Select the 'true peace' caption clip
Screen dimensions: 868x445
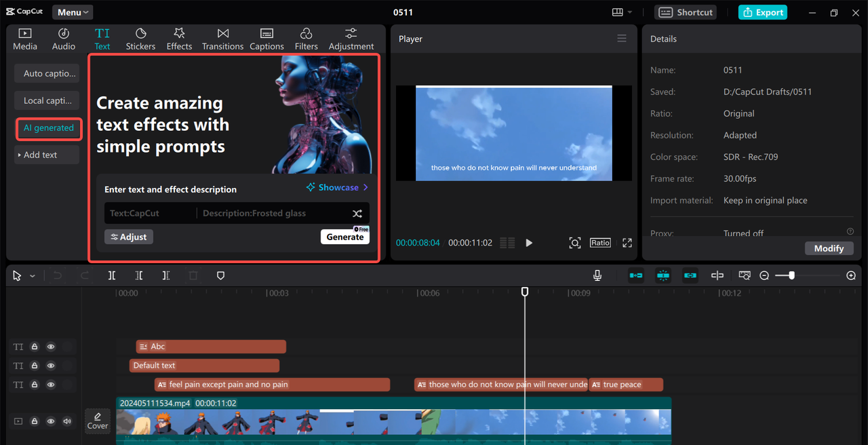[x=625, y=385]
